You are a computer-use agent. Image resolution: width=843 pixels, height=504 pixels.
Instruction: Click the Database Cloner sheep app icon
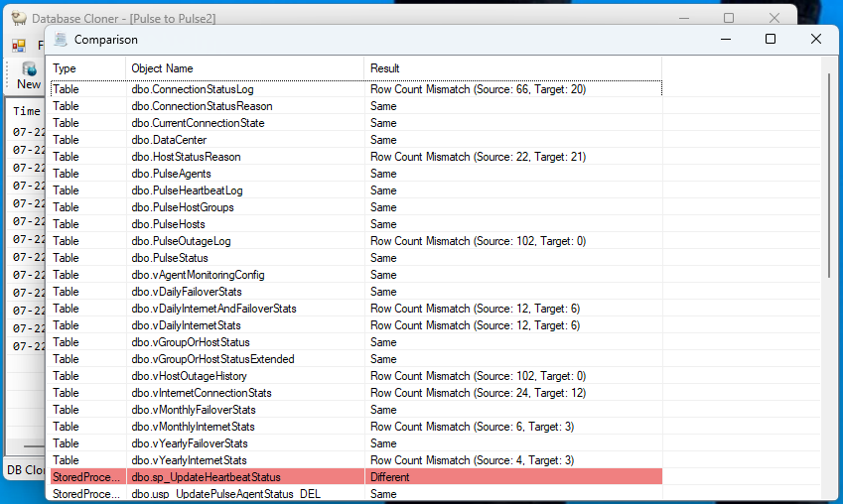pyautogui.click(x=19, y=18)
